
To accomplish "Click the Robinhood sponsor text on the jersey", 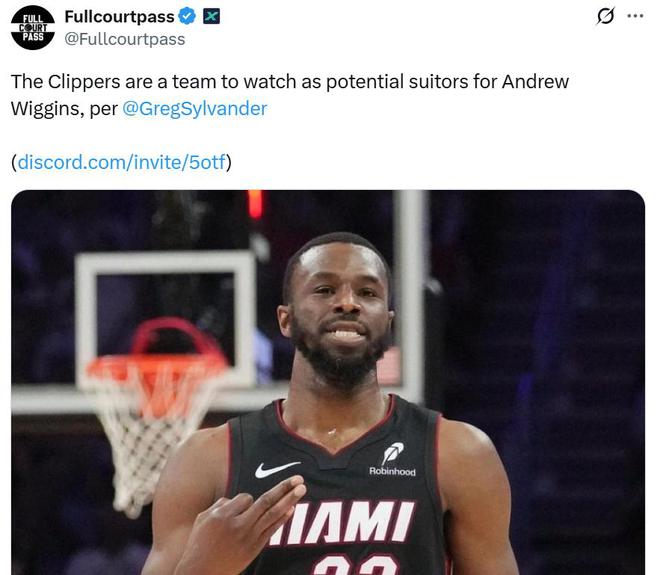I will coord(392,471).
